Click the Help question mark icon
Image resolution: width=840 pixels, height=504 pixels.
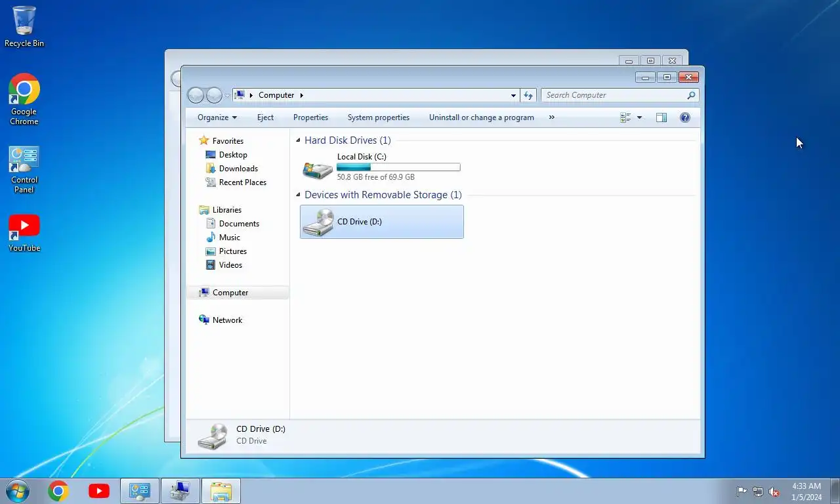685,117
